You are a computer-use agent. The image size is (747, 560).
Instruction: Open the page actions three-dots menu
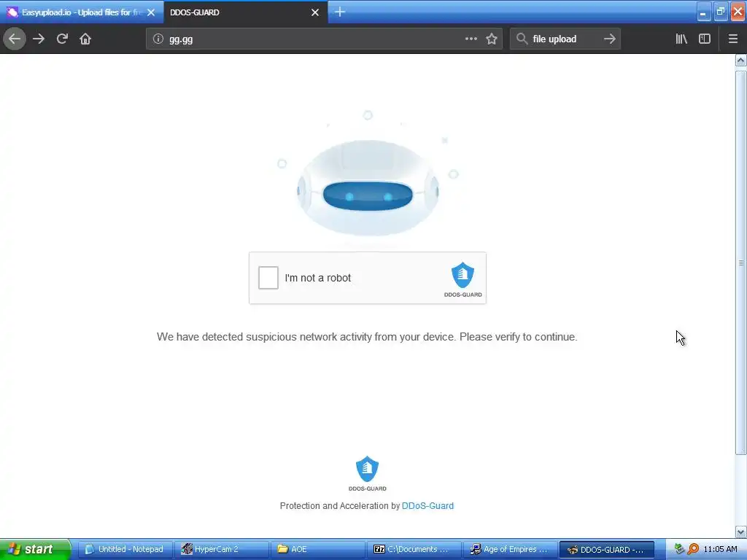(x=471, y=39)
